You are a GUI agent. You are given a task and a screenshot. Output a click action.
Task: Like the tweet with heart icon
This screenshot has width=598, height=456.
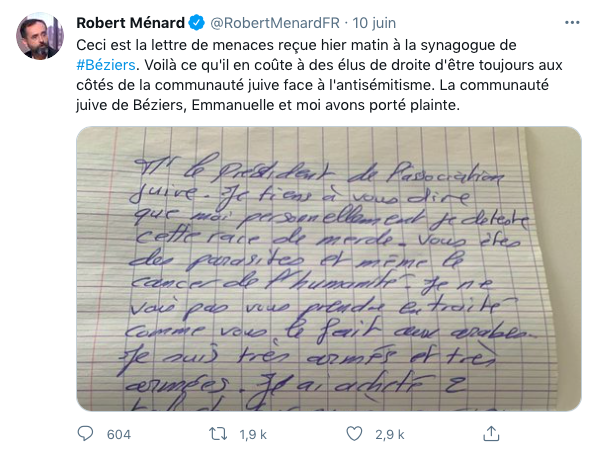pyautogui.click(x=354, y=434)
